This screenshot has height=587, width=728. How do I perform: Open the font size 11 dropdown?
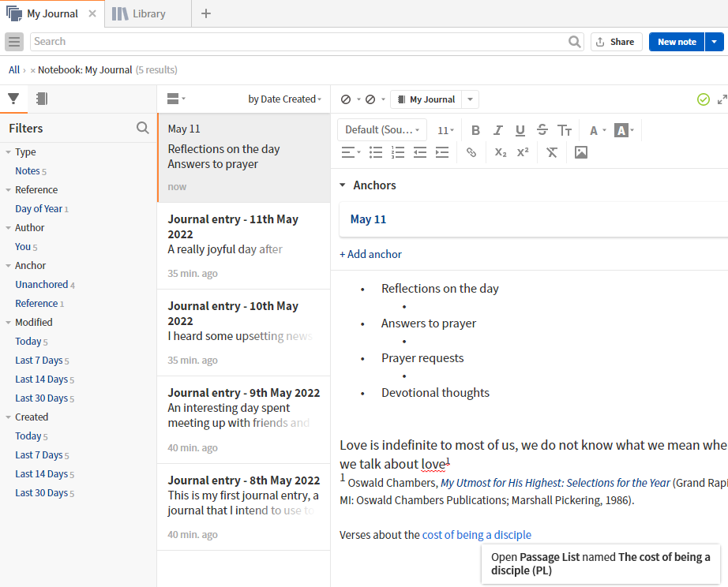click(445, 130)
